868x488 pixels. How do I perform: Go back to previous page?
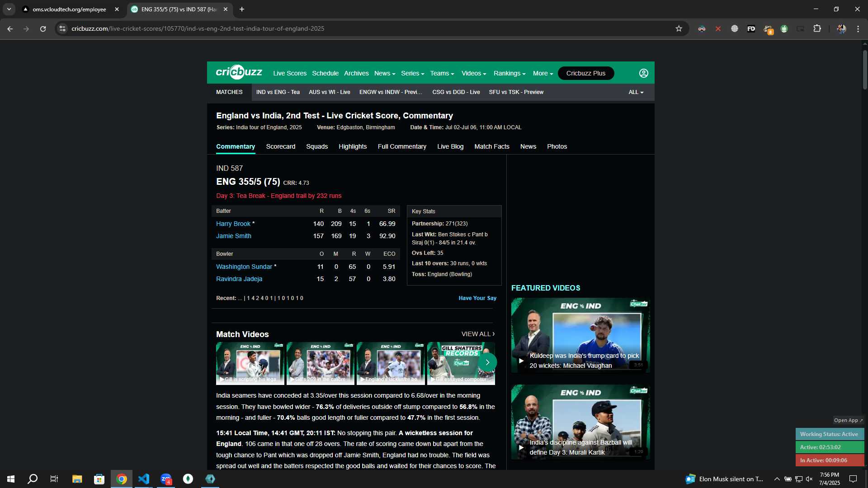pyautogui.click(x=10, y=28)
